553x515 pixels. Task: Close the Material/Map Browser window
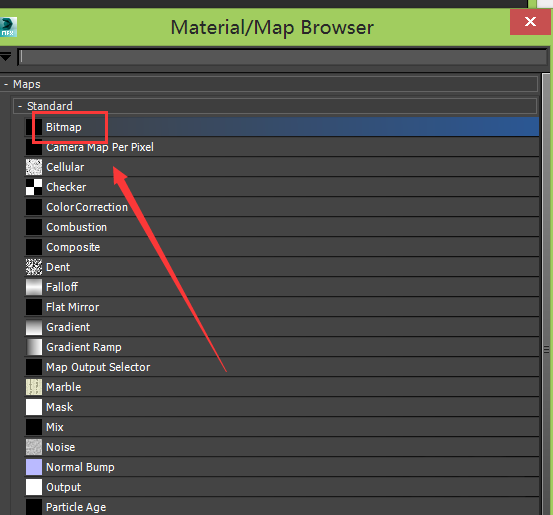click(530, 22)
